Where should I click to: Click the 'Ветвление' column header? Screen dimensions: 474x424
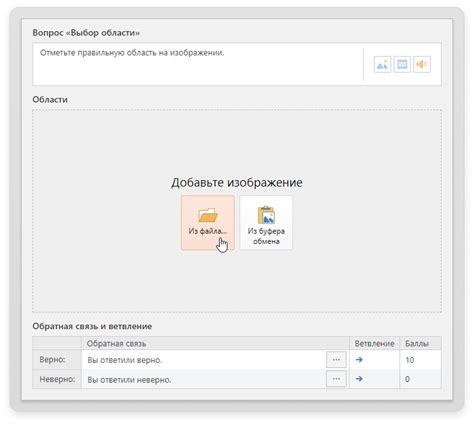tap(374, 343)
